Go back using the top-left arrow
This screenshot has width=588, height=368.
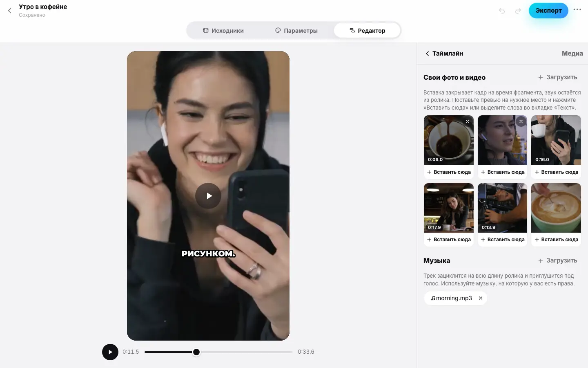point(10,11)
